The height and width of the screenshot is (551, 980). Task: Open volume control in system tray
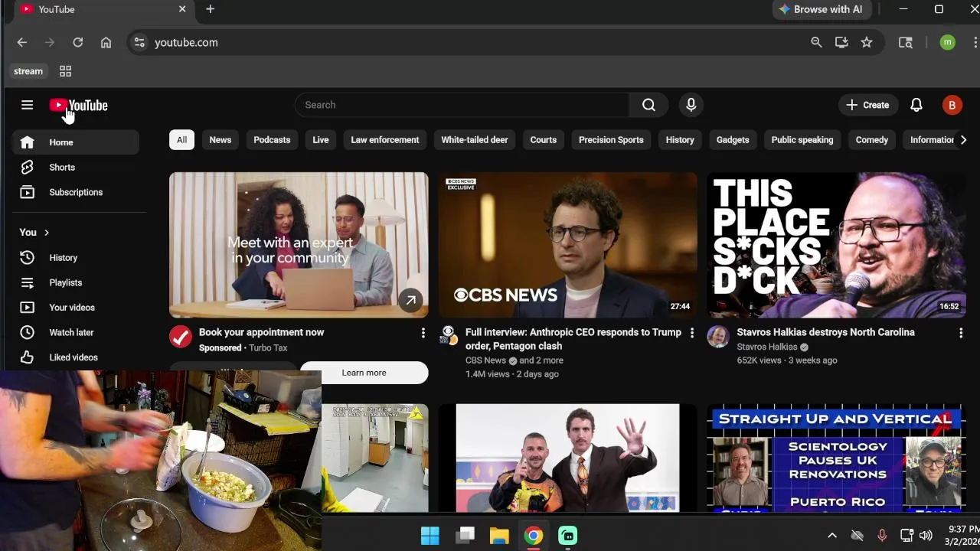(x=926, y=536)
